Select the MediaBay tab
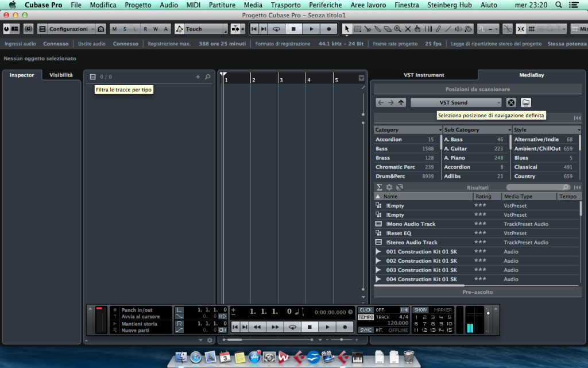 pyautogui.click(x=531, y=75)
